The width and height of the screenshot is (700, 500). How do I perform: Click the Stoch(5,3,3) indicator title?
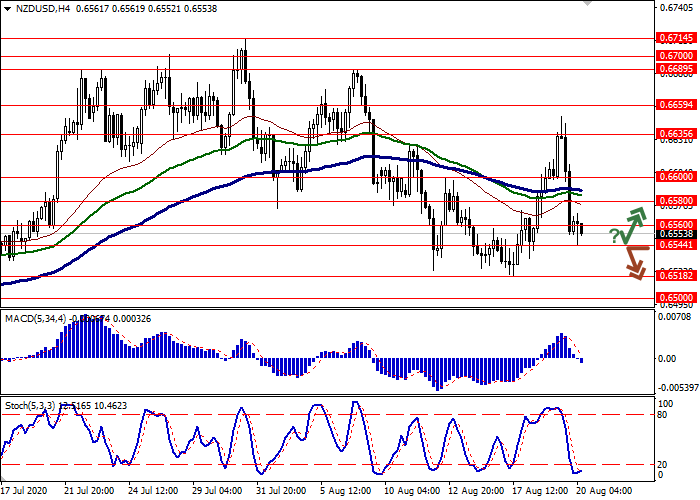click(x=31, y=406)
